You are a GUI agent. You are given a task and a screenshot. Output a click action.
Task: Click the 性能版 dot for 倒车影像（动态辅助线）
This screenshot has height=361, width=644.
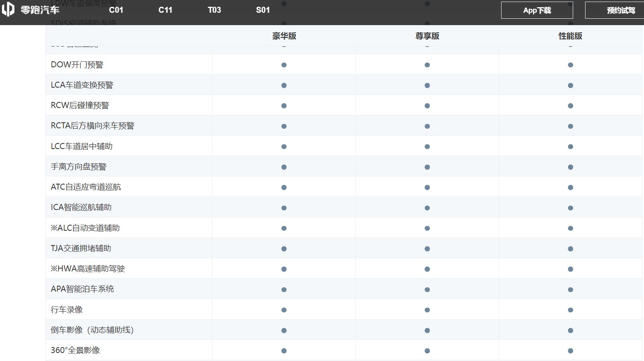(570, 330)
